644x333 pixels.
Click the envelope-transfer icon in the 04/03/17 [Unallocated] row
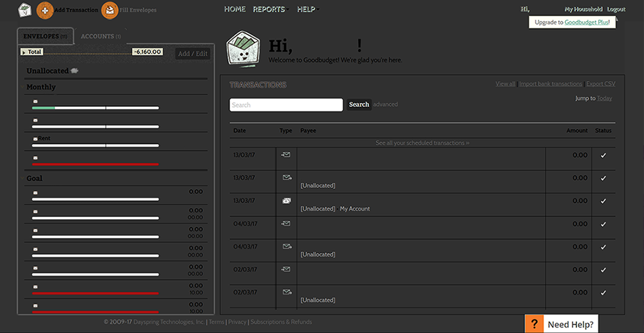point(287,247)
